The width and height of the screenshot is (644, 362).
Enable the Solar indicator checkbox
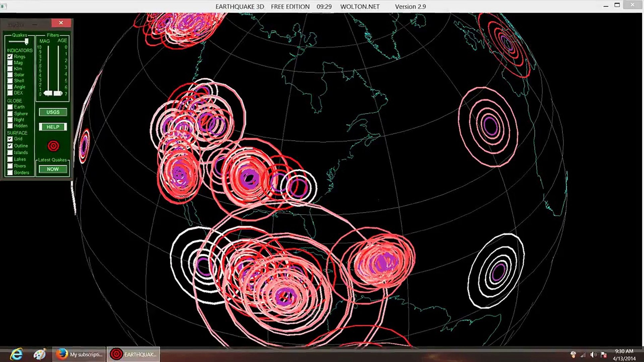point(10,75)
